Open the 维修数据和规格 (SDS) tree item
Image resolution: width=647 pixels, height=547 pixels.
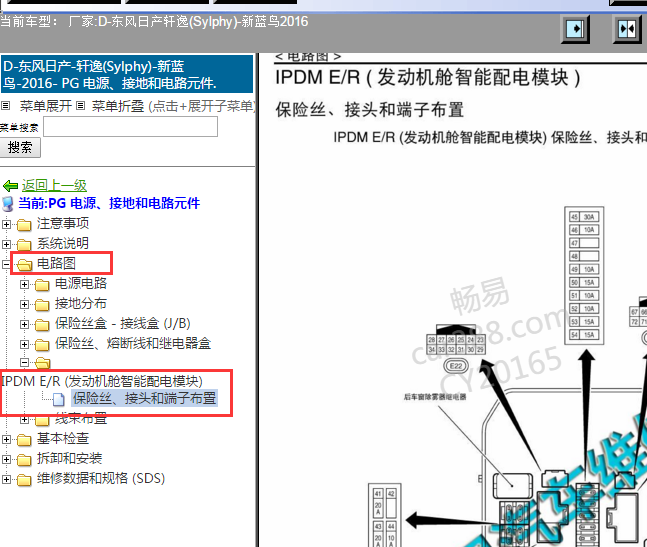point(101,479)
